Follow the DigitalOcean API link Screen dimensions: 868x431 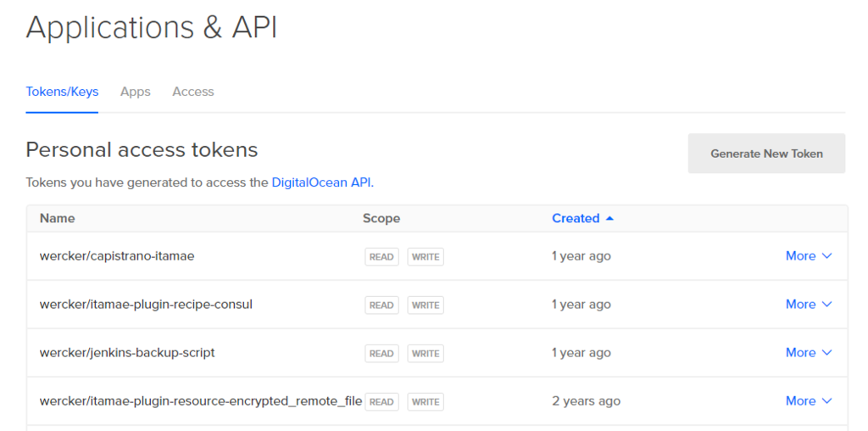coord(321,182)
